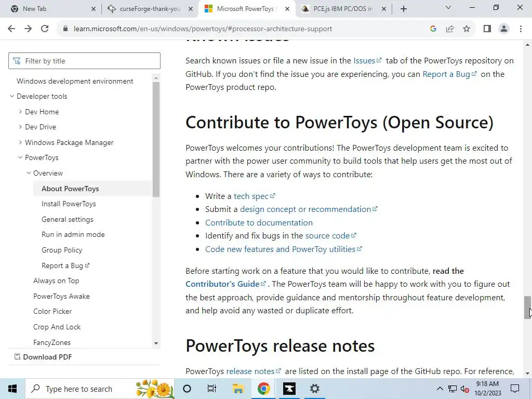Collapse the Developer tools tree node
The image size is (532, 399).
point(12,96)
